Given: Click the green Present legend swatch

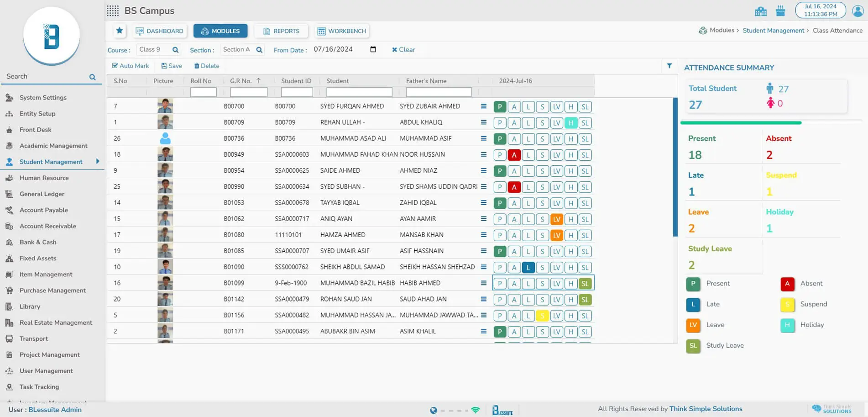Looking at the screenshot, I should 693,284.
